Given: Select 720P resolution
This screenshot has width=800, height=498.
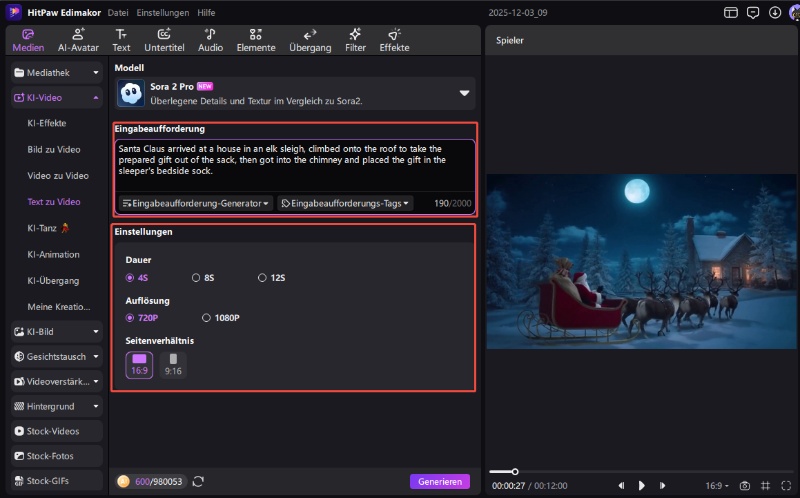Looking at the screenshot, I should click(142, 317).
